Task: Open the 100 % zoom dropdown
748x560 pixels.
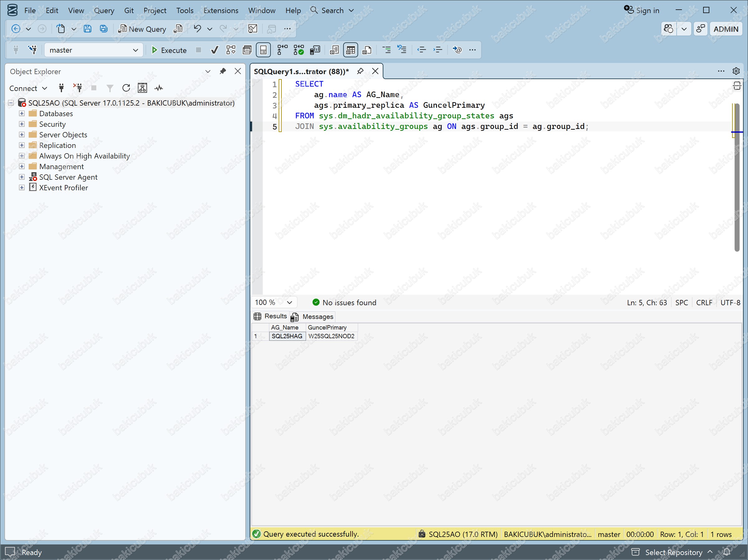Action: (x=274, y=302)
